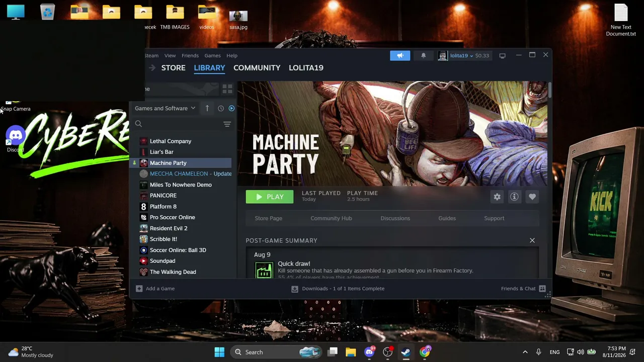Expand Games and Software dropdown

point(165,108)
